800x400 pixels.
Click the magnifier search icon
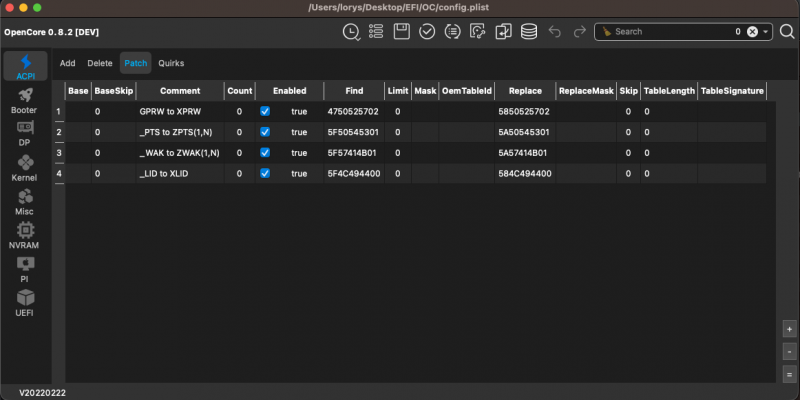[x=787, y=32]
